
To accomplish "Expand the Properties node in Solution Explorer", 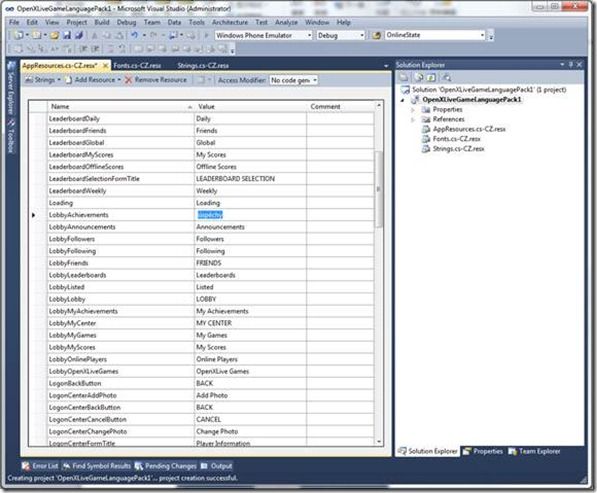I will click(413, 110).
